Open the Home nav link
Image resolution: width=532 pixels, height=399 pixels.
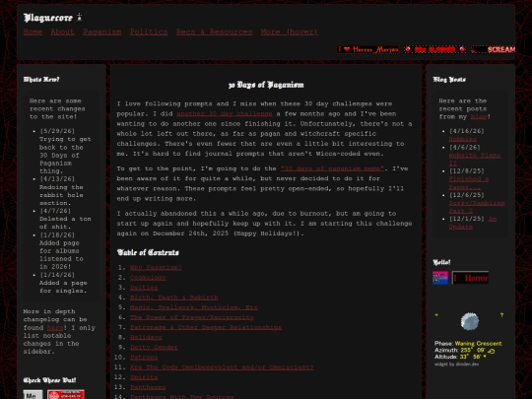coord(33,32)
